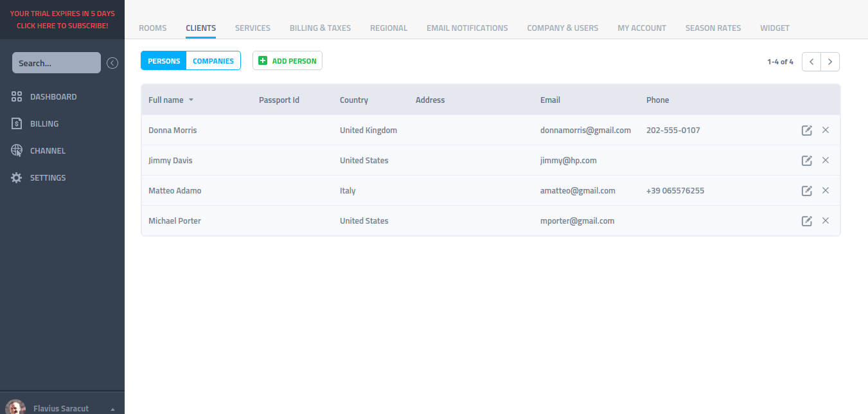Click the email mporter@gmail.com
868x414 pixels.
[577, 221]
